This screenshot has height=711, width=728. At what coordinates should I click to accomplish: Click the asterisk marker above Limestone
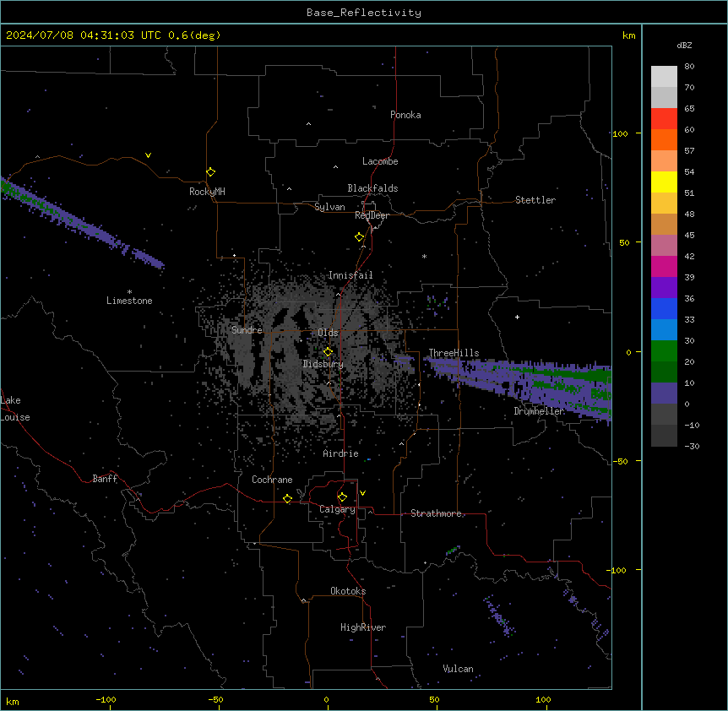coord(129,292)
